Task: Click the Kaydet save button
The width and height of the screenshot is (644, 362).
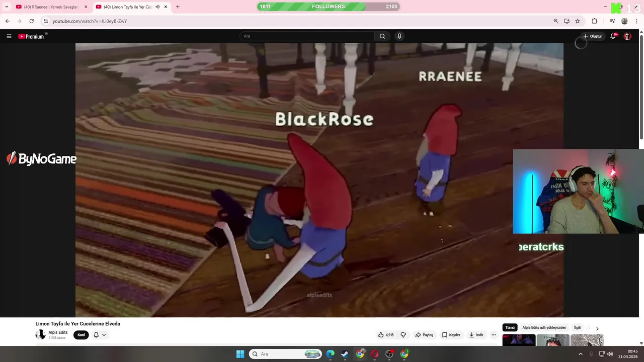Action: click(x=451, y=335)
